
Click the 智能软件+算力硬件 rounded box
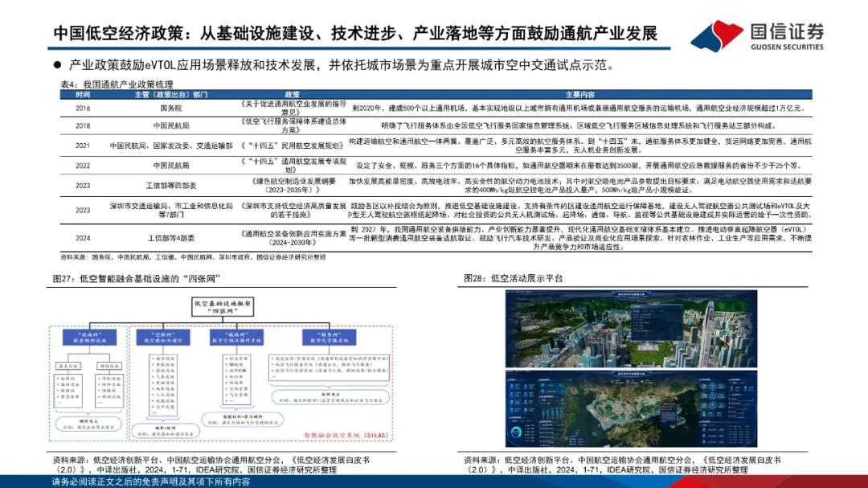click(x=242, y=420)
